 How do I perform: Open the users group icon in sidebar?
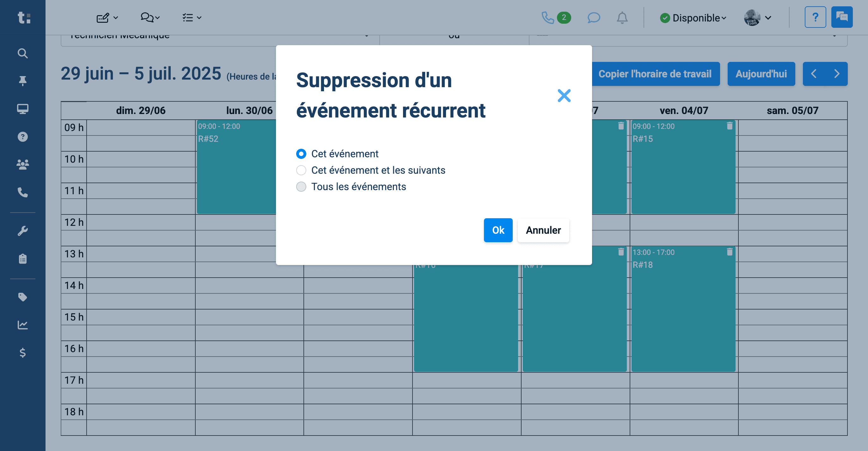point(22,164)
